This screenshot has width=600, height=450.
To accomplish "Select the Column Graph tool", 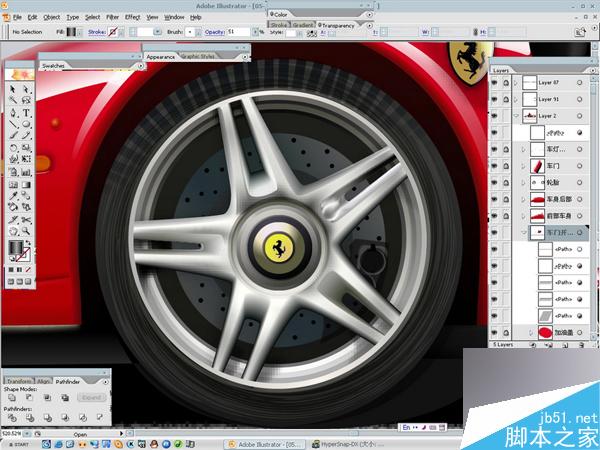I will pos(26,172).
